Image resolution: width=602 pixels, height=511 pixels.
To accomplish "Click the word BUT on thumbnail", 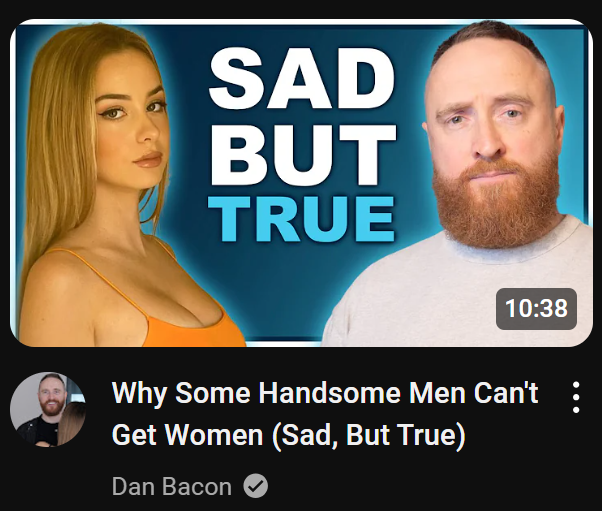I will (303, 155).
